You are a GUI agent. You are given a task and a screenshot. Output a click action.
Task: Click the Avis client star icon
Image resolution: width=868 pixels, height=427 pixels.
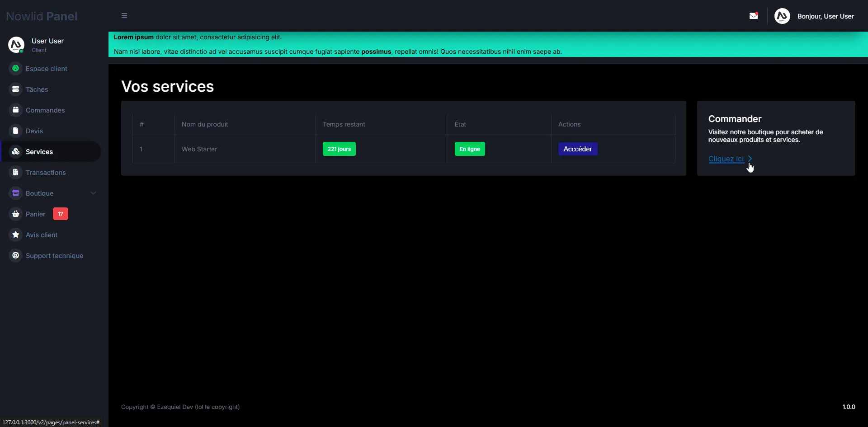(x=16, y=235)
